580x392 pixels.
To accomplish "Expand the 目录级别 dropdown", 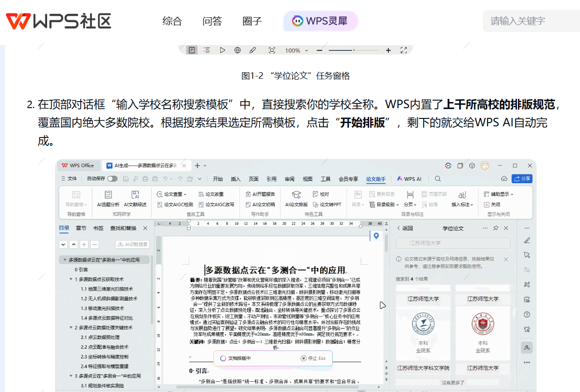I will (384, 205).
